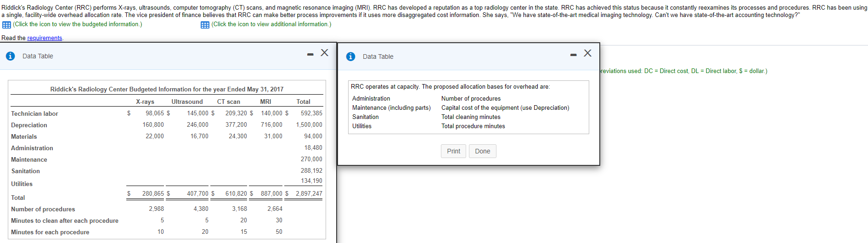Click the info icon in the left Data Table
Screen dimensions: 868x243
[10, 56]
